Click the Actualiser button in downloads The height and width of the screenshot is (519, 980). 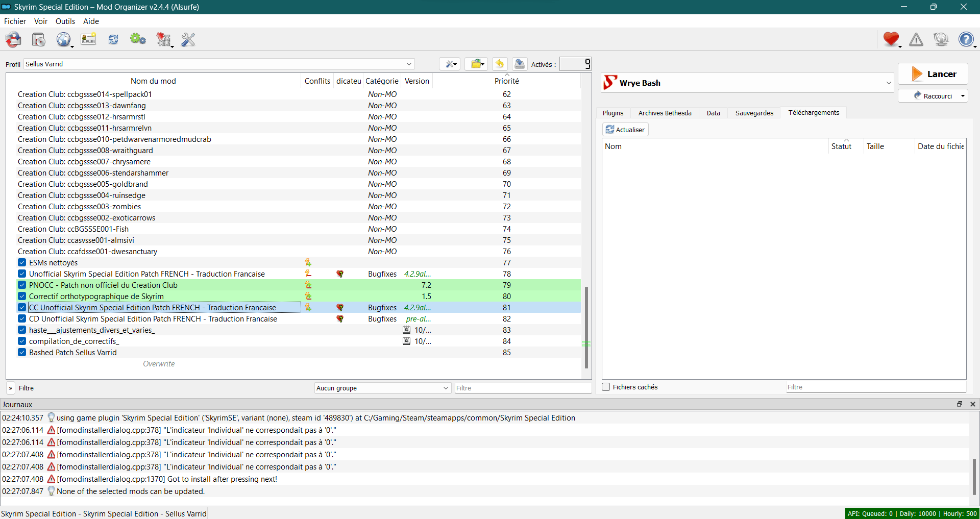click(625, 130)
